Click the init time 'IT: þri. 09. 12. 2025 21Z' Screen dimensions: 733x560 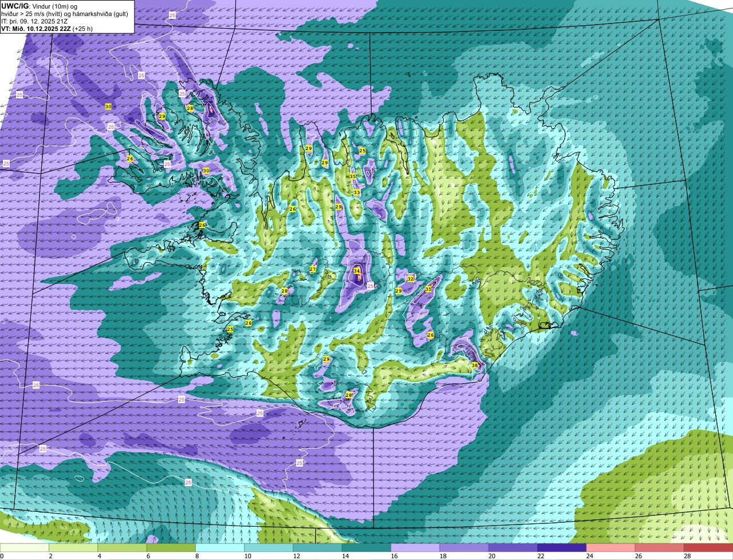[x=36, y=21]
